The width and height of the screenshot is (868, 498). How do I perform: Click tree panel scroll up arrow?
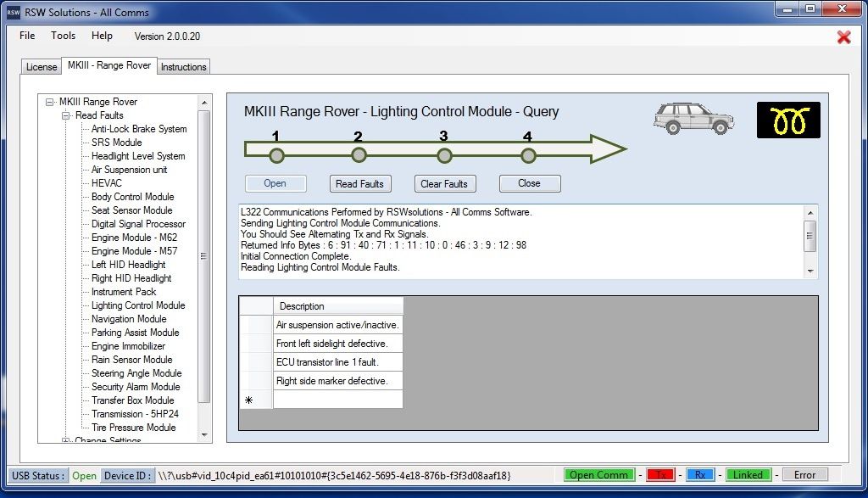tap(204, 103)
